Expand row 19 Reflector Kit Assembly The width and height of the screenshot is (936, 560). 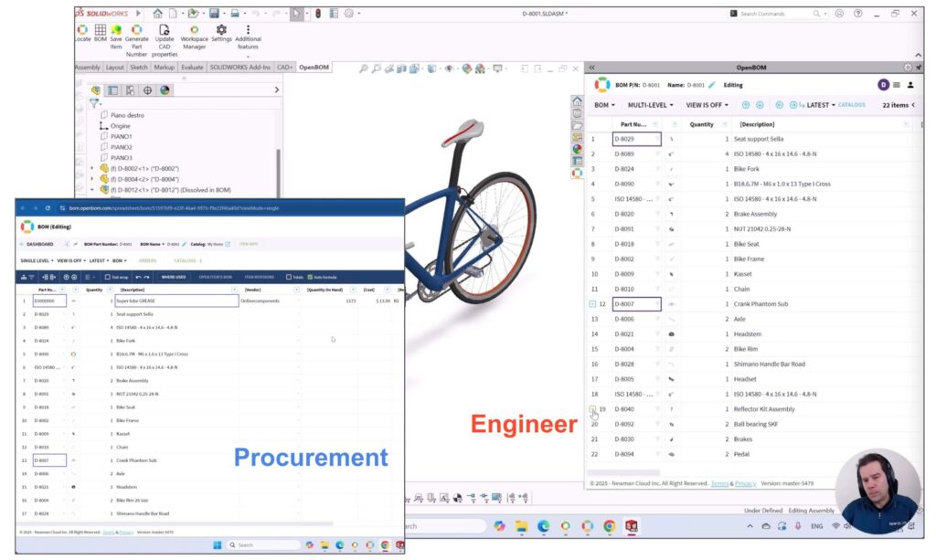coord(592,409)
